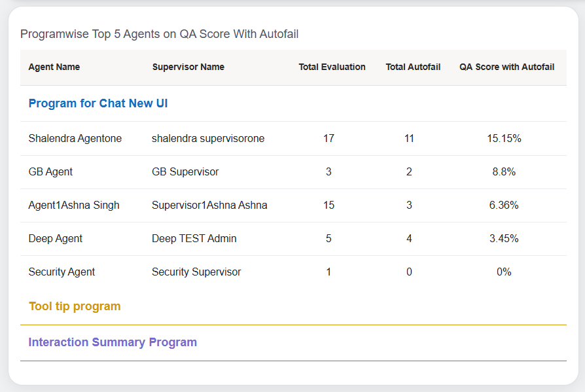
Task: Click the widget title Programwise Top 5 Agents
Action: 160,34
